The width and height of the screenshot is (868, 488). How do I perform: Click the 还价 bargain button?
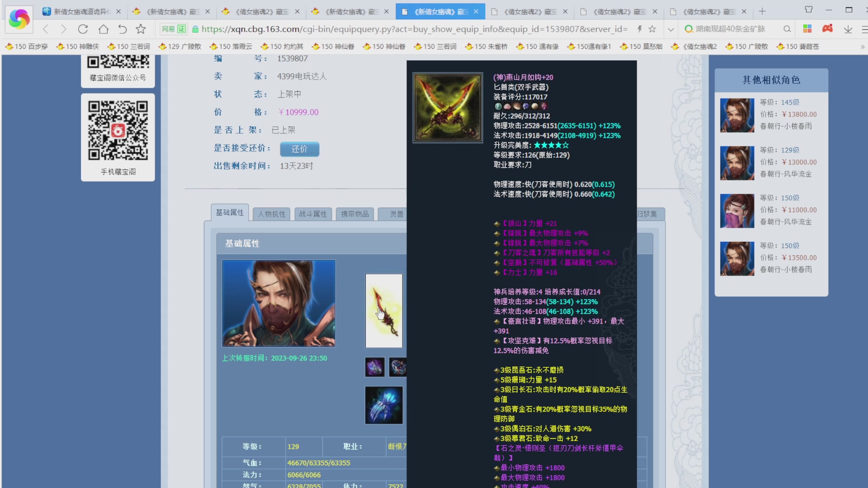tap(299, 149)
